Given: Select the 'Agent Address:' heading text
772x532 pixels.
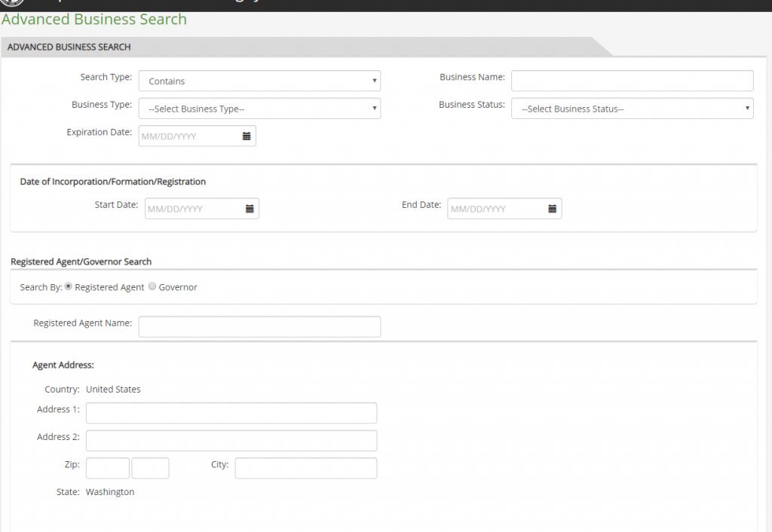Looking at the screenshot, I should pos(63,365).
